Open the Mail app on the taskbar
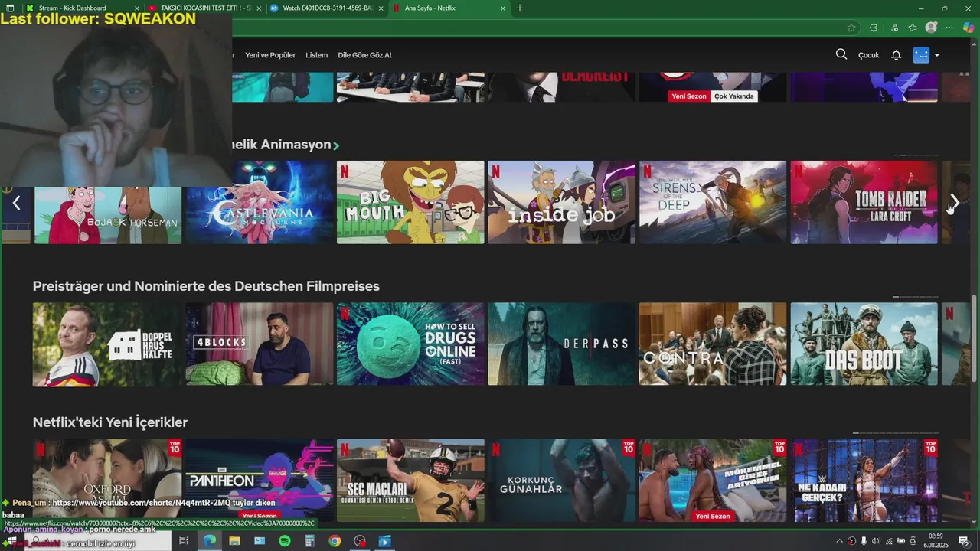The height and width of the screenshot is (551, 980). pos(260,541)
